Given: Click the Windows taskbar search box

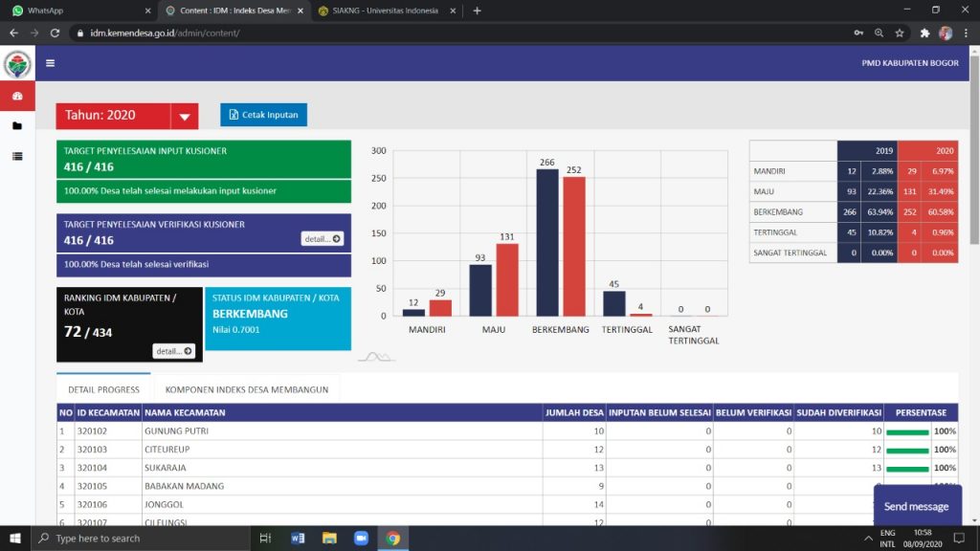Looking at the screenshot, I should pos(144,539).
